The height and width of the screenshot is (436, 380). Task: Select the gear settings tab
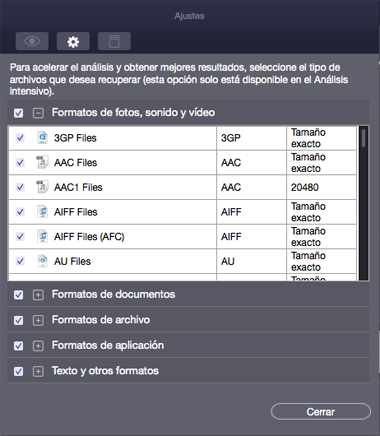(73, 41)
